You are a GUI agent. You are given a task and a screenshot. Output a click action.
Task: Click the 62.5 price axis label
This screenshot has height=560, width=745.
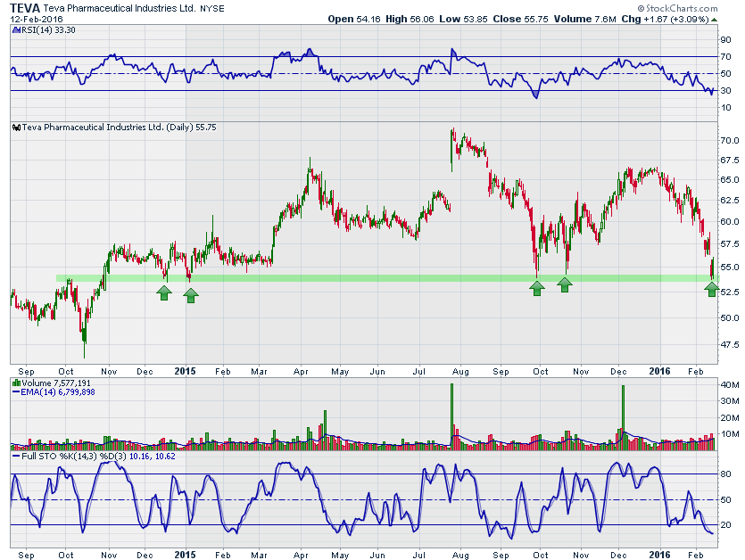[730, 201]
